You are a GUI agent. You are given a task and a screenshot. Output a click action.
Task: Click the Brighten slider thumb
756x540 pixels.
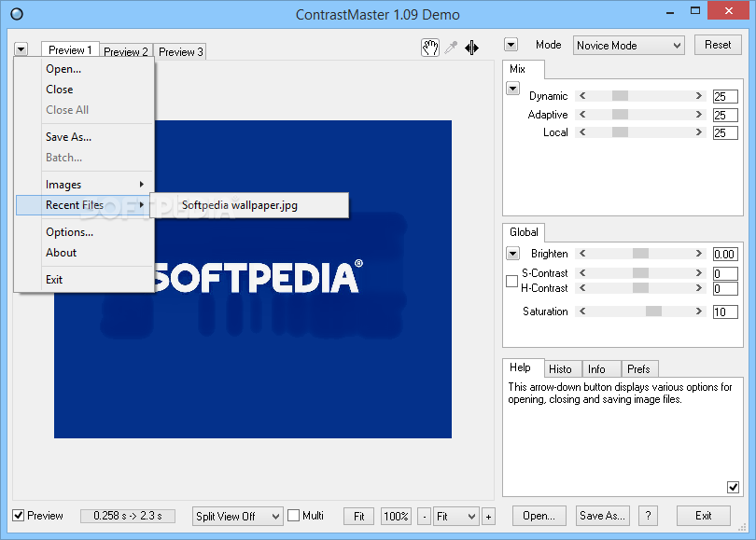tap(641, 254)
